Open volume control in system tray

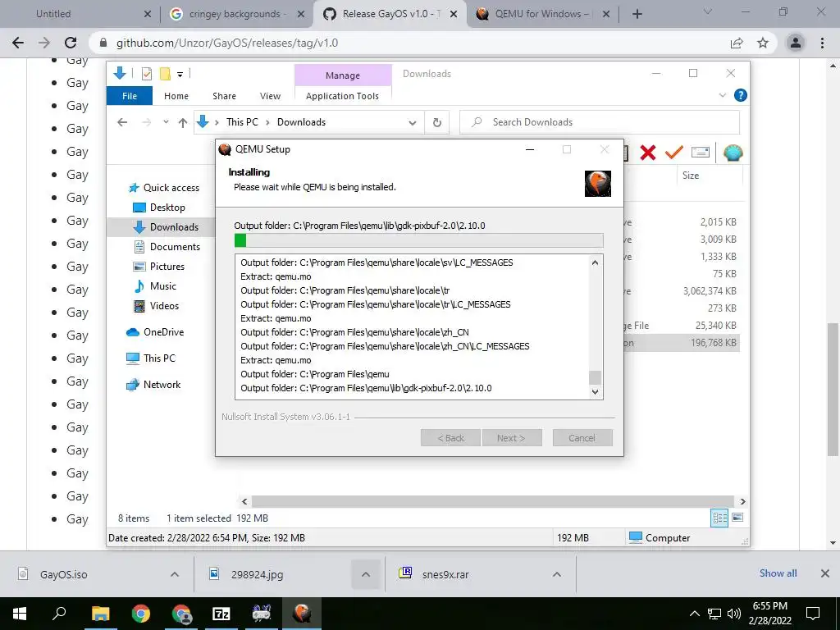coord(734,614)
